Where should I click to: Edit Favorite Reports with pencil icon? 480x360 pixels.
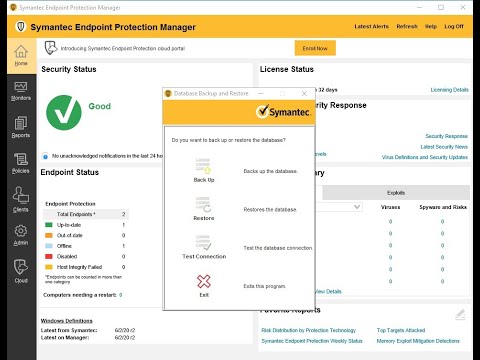tap(460, 314)
